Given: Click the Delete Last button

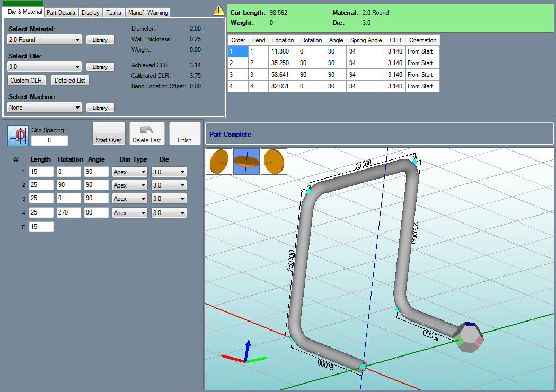Looking at the screenshot, I should 147,133.
